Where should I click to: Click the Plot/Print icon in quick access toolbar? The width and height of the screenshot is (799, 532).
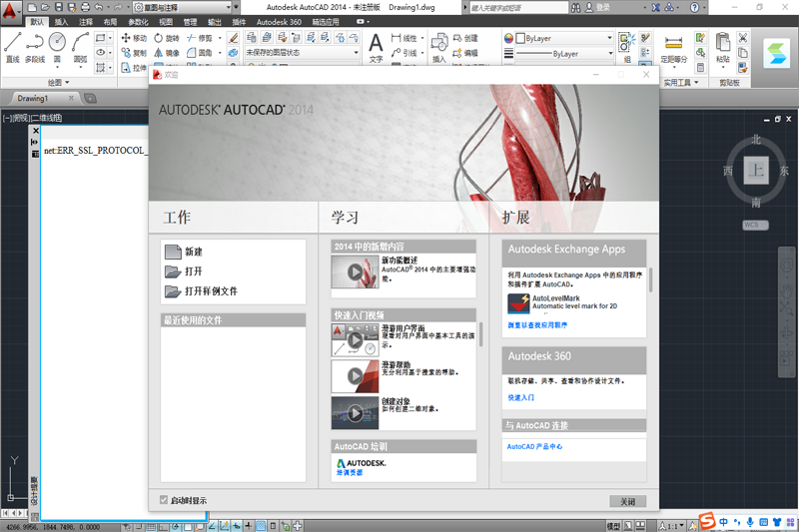(x=85, y=7)
